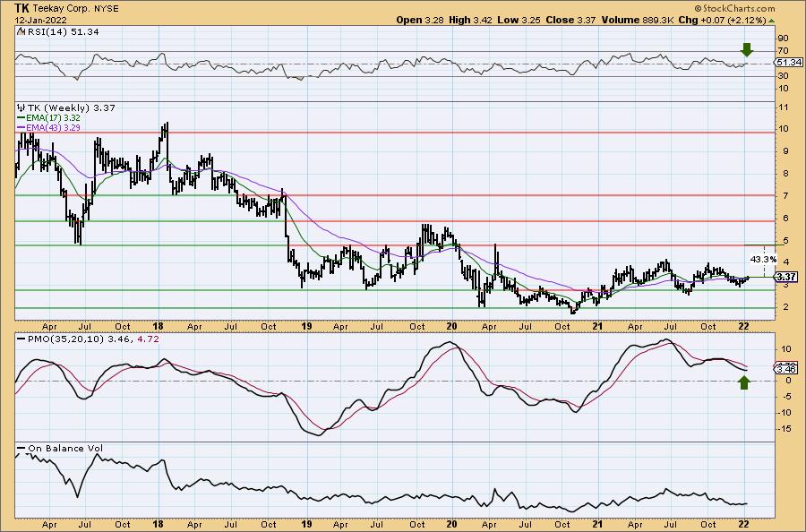Click the TK (Weekly) 3.37 legend
806x532 pixels.
point(71,108)
